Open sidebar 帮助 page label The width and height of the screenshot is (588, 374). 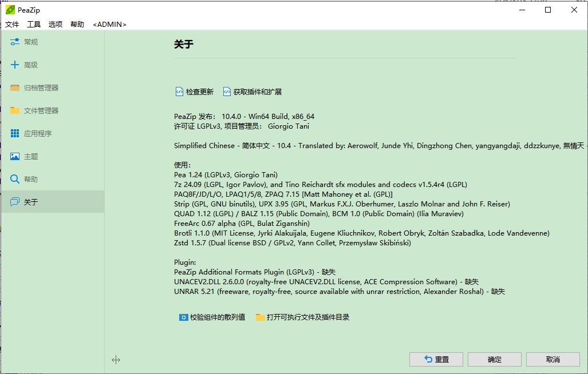pos(31,179)
